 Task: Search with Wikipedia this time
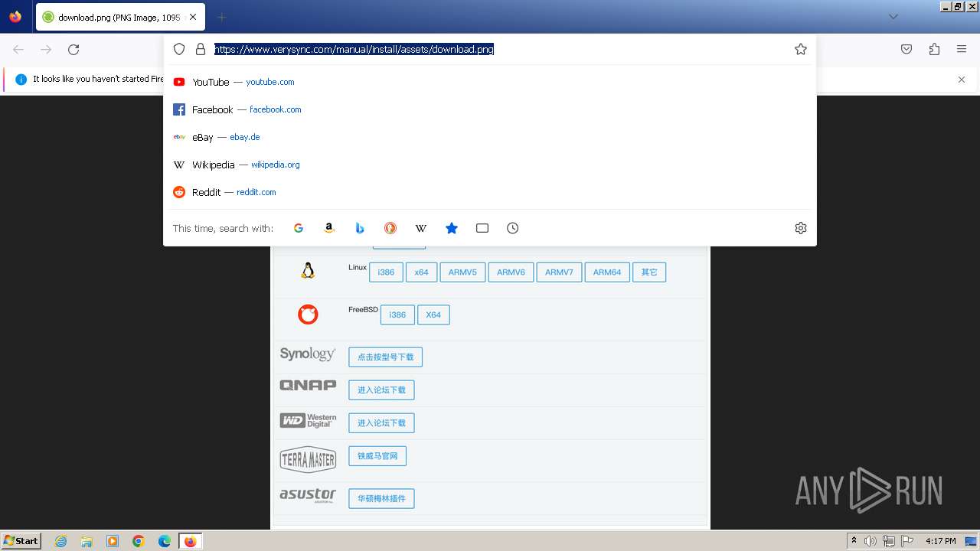(421, 228)
